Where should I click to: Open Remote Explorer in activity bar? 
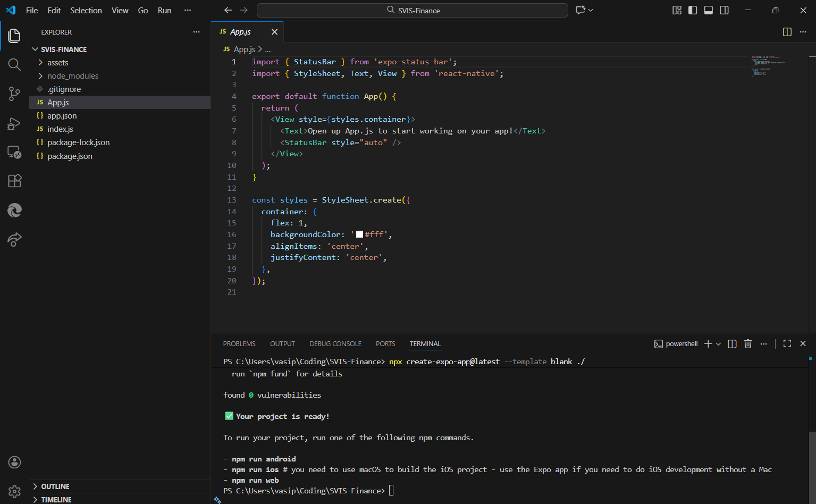click(x=14, y=152)
